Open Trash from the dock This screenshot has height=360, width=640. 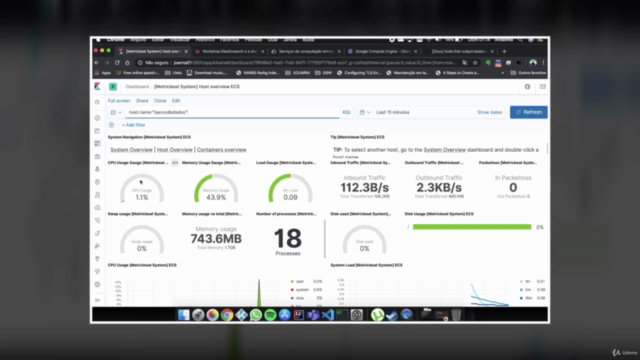(x=456, y=315)
